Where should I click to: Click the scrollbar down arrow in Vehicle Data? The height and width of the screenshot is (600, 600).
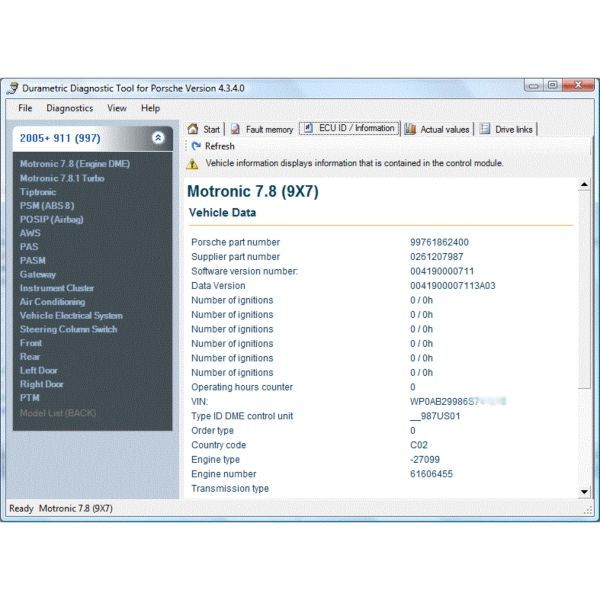585,491
